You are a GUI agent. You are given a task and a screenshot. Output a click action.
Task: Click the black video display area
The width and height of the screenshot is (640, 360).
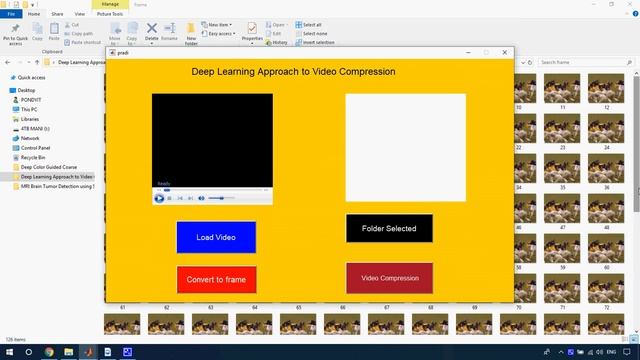click(x=212, y=140)
